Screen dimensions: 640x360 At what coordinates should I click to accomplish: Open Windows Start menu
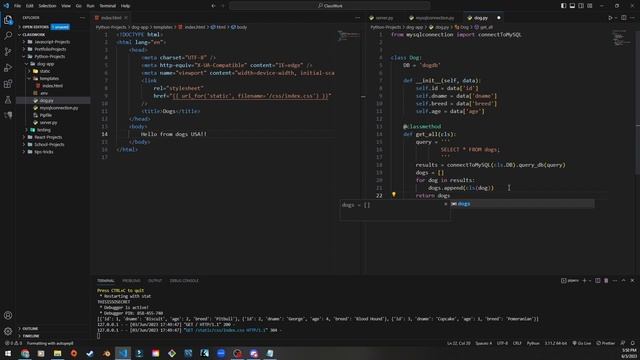point(8,353)
